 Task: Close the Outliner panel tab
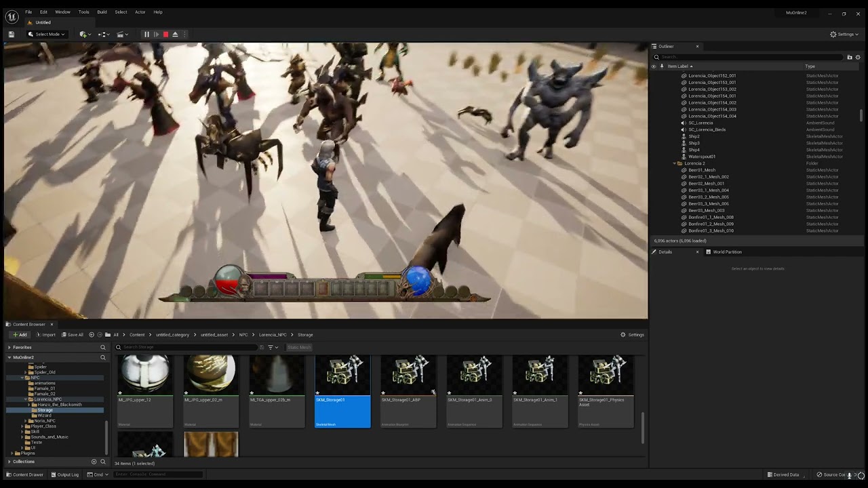click(x=697, y=46)
